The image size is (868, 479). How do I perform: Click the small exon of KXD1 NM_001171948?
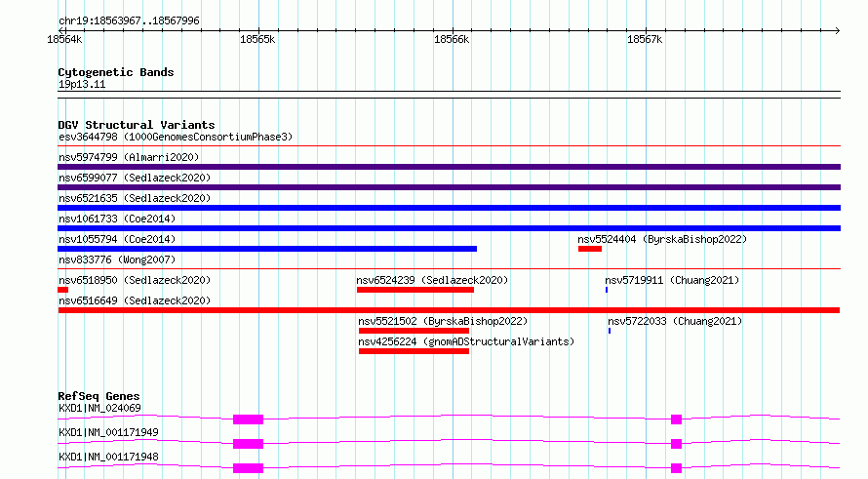(677, 468)
